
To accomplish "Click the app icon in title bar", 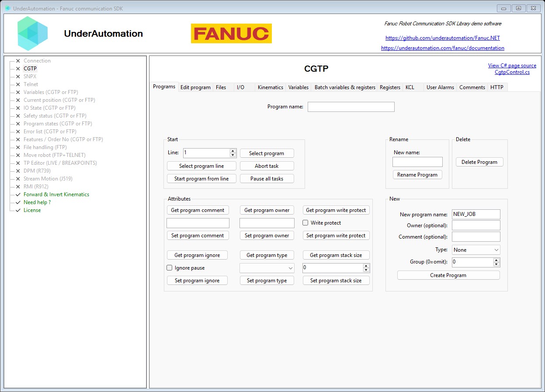I will (x=7, y=8).
